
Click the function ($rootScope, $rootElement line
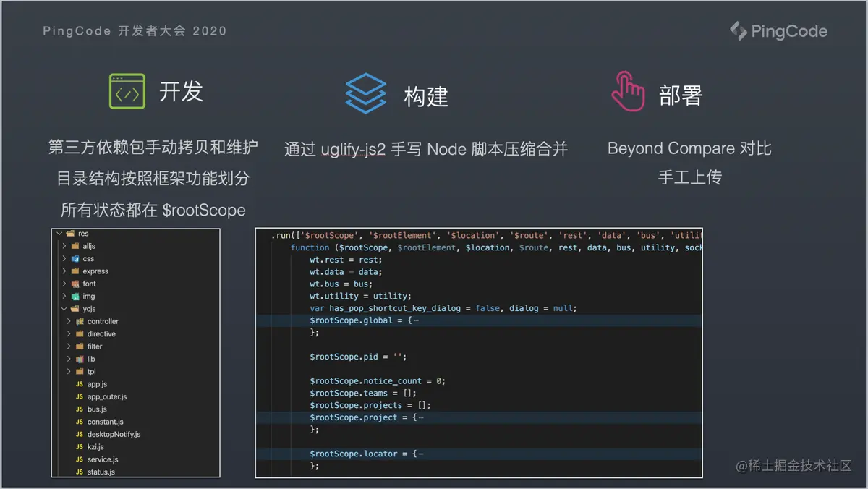pos(496,247)
